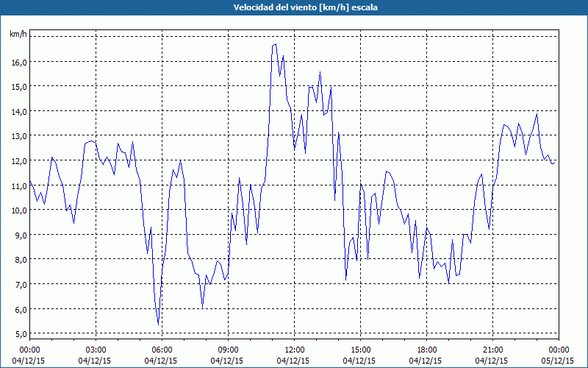Select the "14,0" y-axis value

(19, 112)
